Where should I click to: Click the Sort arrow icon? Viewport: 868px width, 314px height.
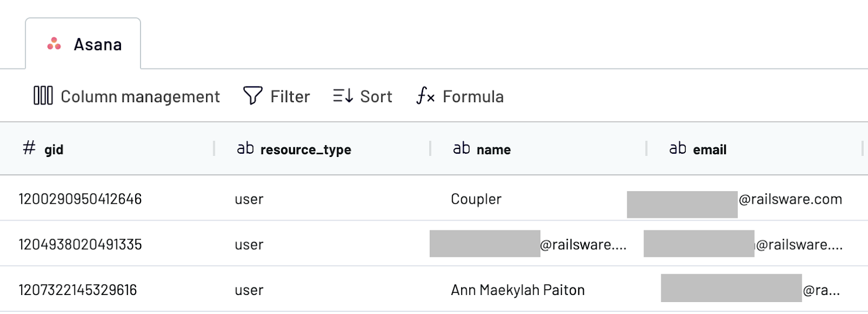click(x=343, y=96)
